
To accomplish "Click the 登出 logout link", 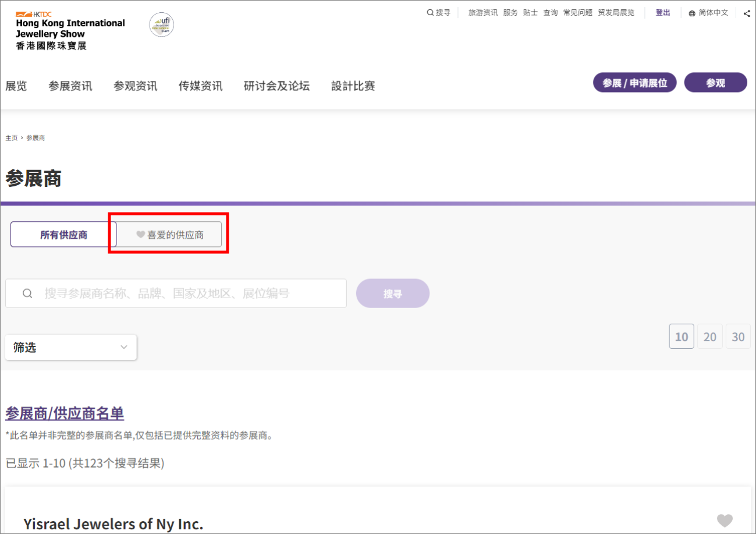I will coord(663,13).
